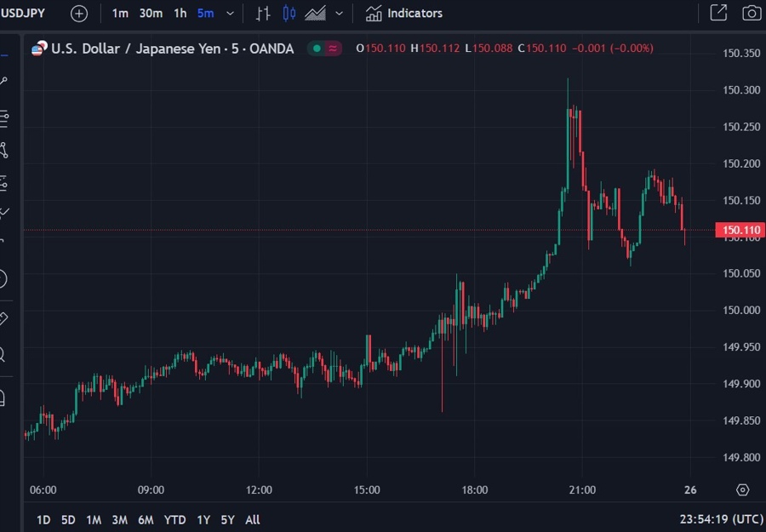Screen dimensions: 766x532
Task: Take a chart snapshot with camera icon
Action: pyautogui.click(x=751, y=14)
